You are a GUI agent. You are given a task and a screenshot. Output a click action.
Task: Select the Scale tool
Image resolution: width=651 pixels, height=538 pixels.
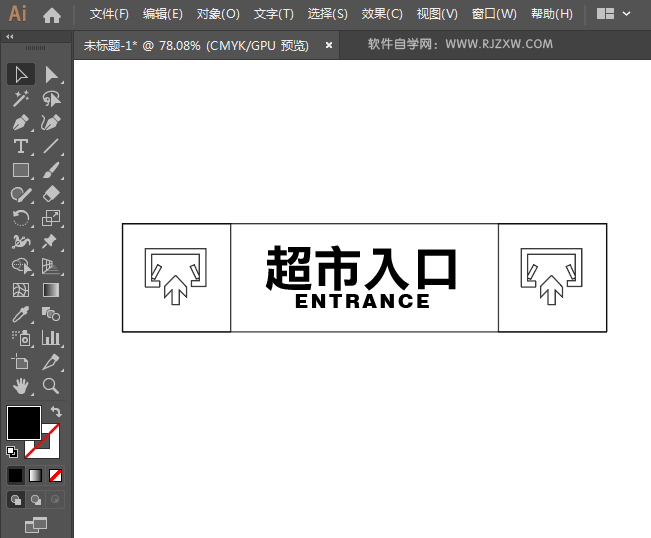point(51,218)
